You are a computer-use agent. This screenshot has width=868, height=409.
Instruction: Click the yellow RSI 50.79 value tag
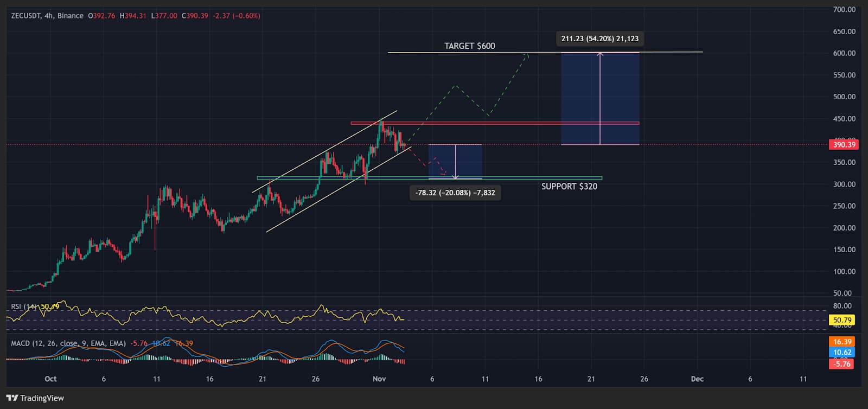pos(842,320)
